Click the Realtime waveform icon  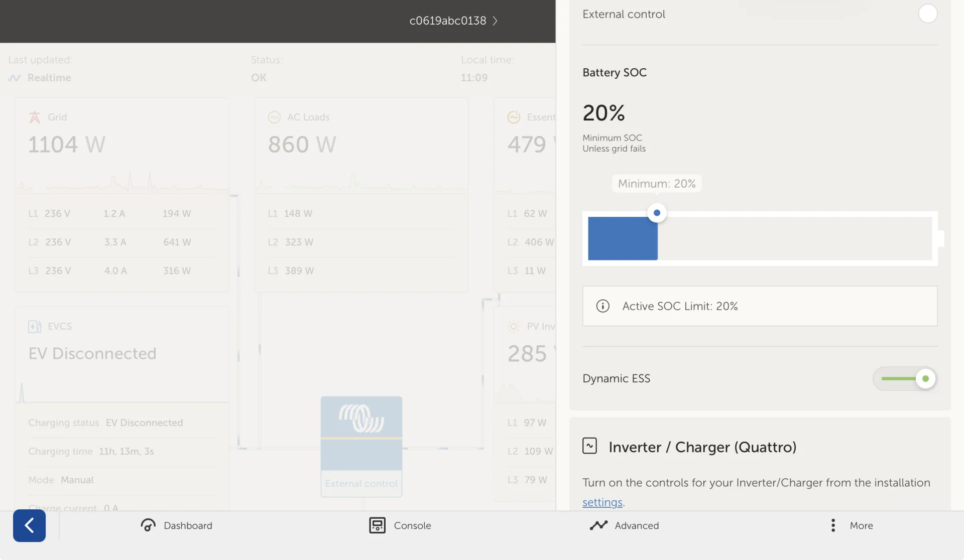click(x=15, y=78)
